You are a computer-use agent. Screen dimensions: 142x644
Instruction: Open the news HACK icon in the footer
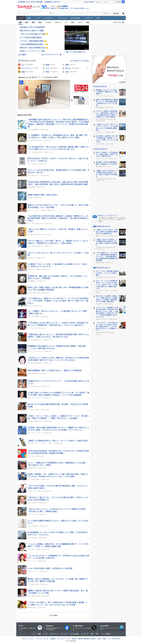pos(121,628)
